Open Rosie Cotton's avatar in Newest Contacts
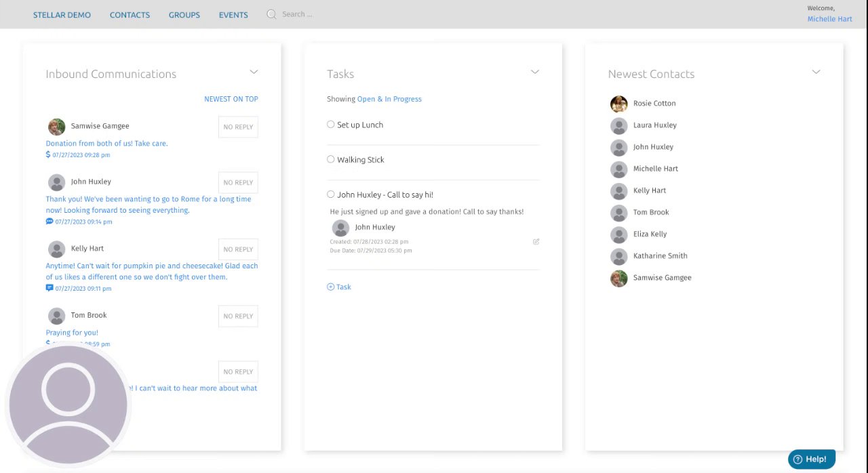This screenshot has height=473, width=868. click(x=618, y=104)
